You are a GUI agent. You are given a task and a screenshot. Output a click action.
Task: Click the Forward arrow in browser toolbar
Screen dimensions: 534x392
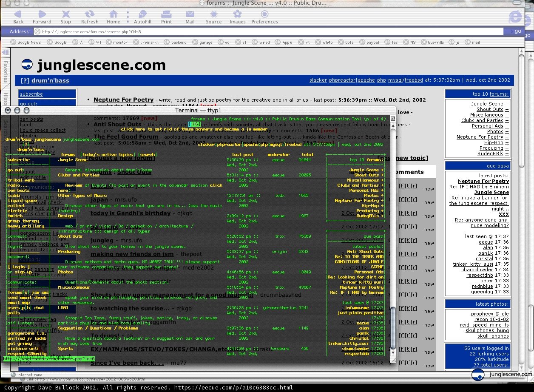coord(42,16)
